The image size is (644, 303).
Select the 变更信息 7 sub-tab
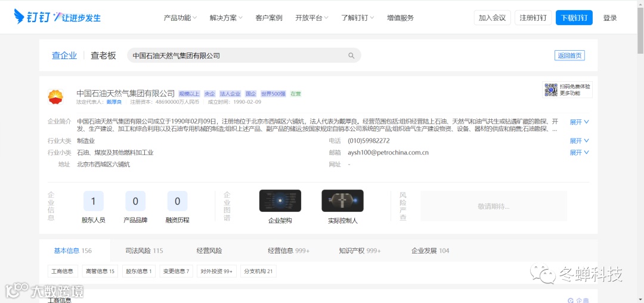[176, 271]
